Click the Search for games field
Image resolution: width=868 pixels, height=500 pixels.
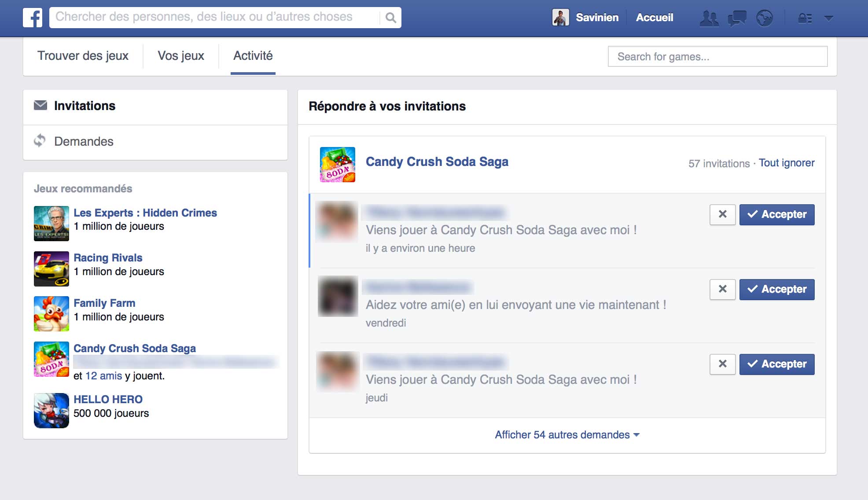[717, 57]
